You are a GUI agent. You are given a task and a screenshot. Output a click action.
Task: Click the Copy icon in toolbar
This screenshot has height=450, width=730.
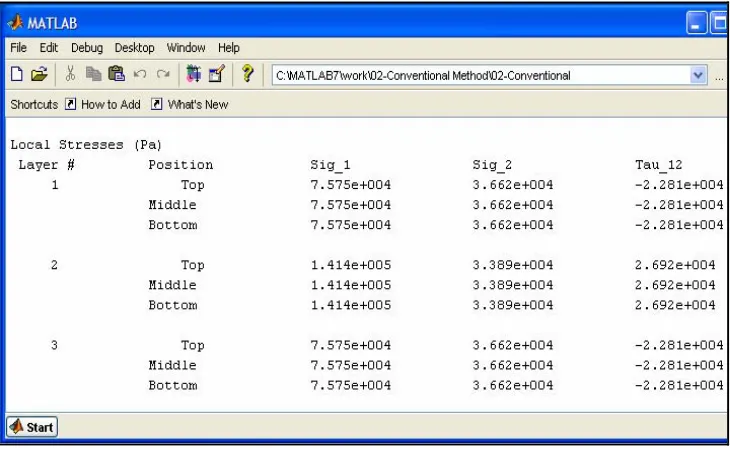94,74
